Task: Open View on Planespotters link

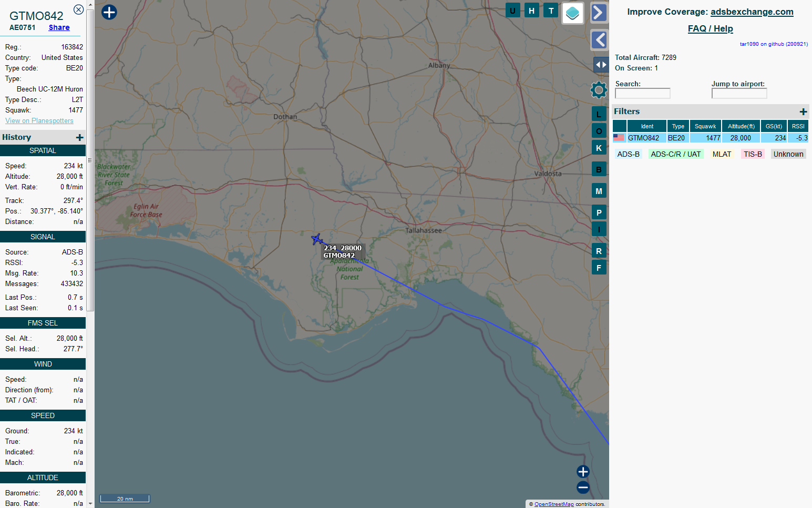Action: [x=39, y=120]
